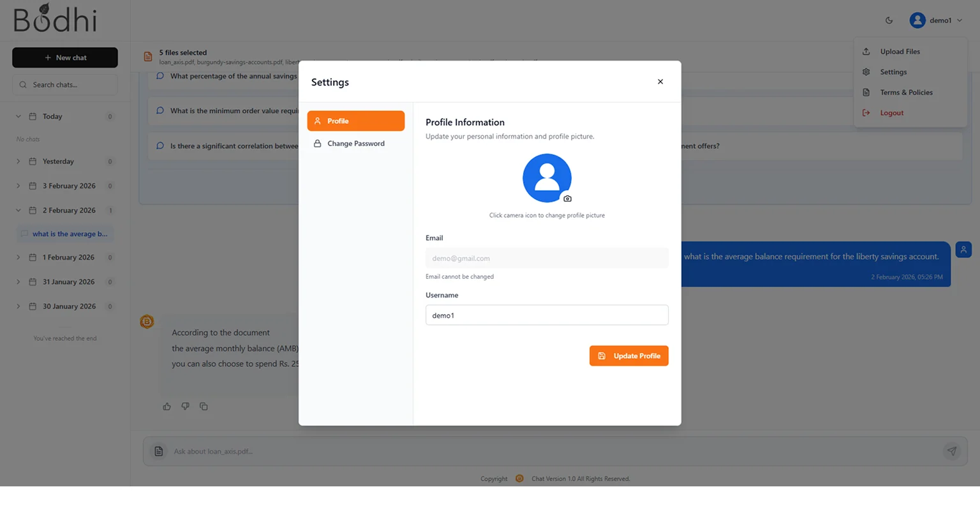Click calendar icon beside 3 February 2026
The width and height of the screenshot is (980, 517).
[x=33, y=186]
